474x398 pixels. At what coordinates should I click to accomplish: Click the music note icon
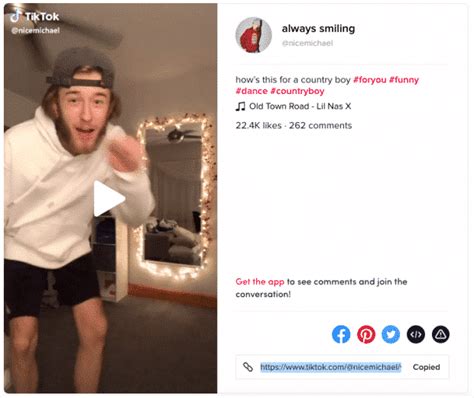coord(240,106)
